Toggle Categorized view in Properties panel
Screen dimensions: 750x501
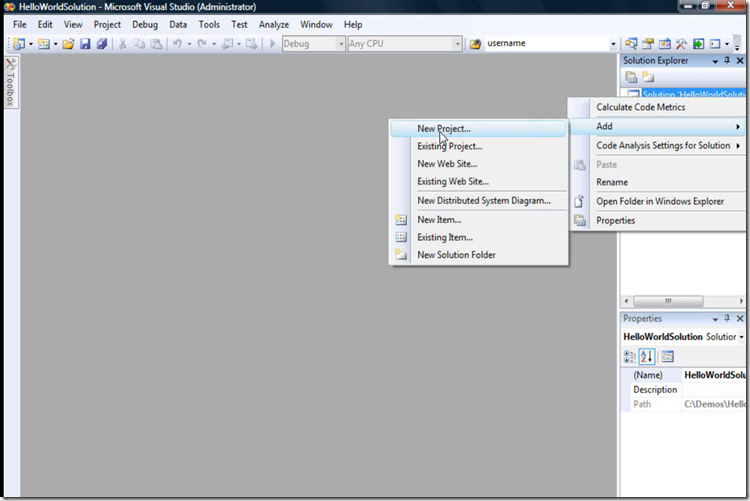click(x=629, y=356)
